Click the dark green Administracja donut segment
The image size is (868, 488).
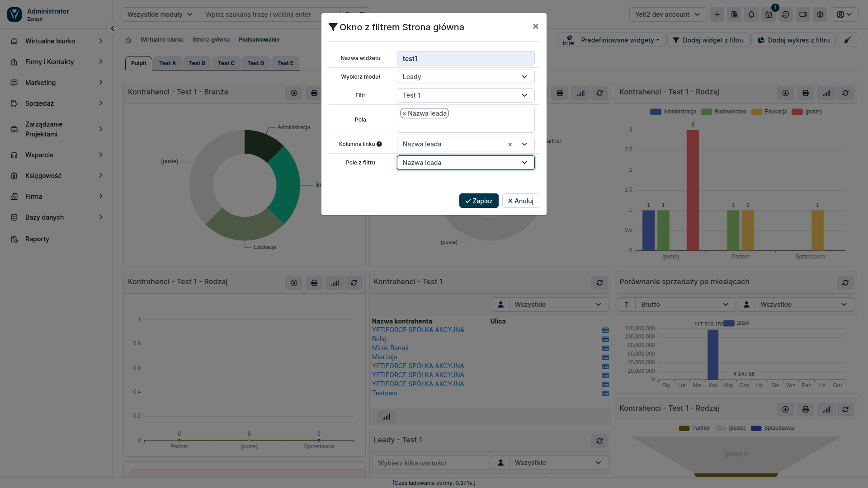click(x=262, y=144)
